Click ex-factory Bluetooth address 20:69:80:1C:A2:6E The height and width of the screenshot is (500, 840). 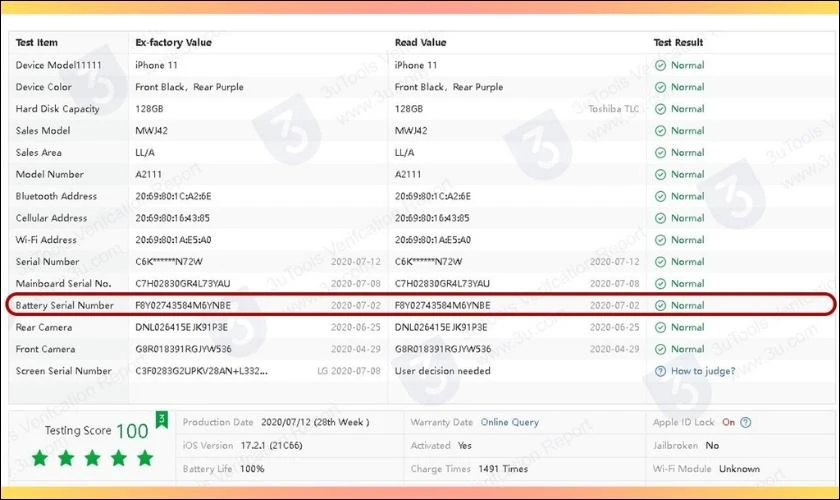point(173,196)
